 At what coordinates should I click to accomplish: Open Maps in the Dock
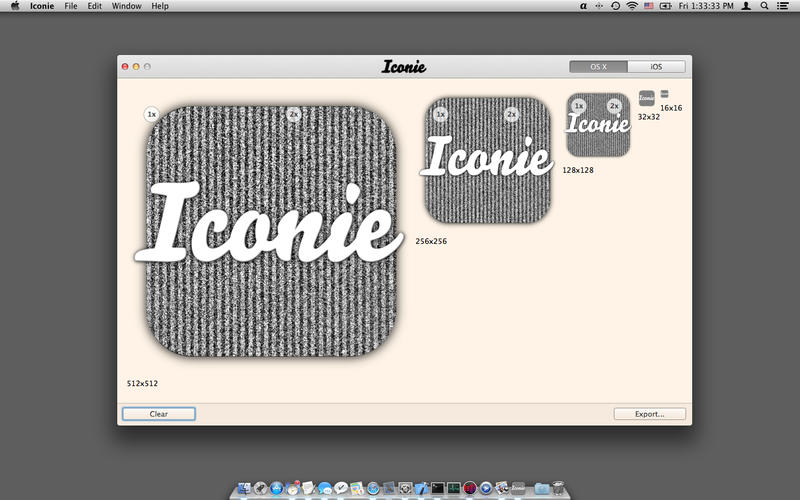[x=357, y=488]
